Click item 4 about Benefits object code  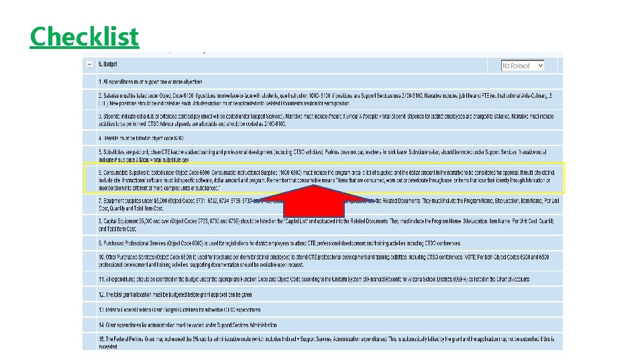click(329, 138)
